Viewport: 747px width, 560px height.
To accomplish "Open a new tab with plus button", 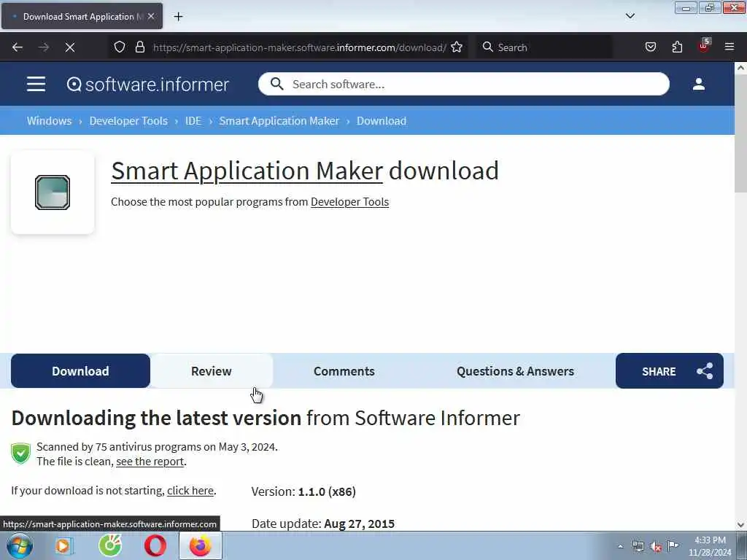I will click(x=178, y=17).
